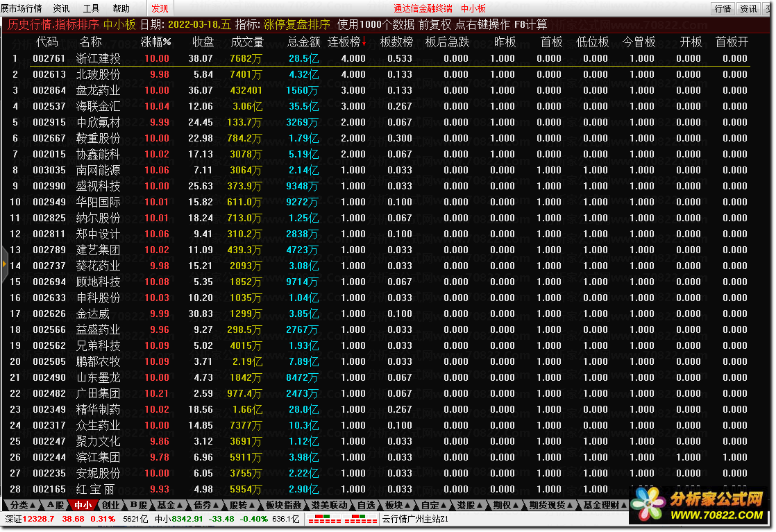The width and height of the screenshot is (776, 532).
Task: Expand the 期权 tab dropdown
Action: (x=505, y=505)
